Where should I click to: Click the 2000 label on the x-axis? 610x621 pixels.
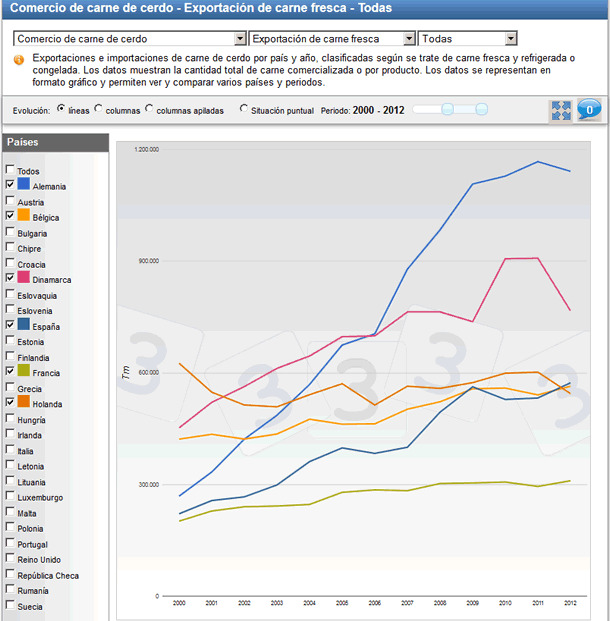(x=179, y=603)
